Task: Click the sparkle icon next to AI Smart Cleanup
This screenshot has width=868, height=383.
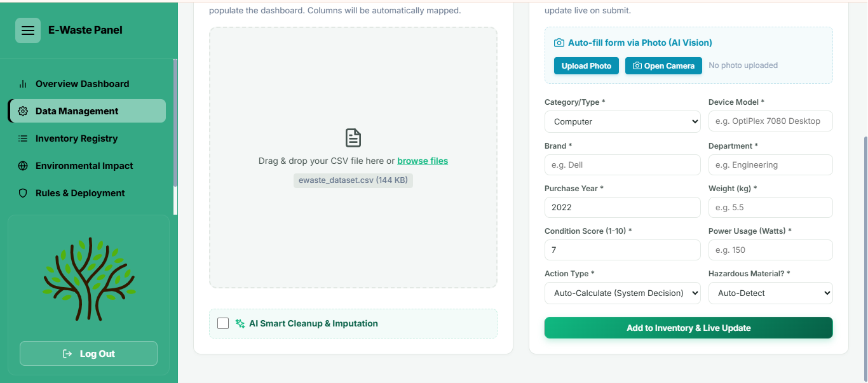Action: coord(240,323)
